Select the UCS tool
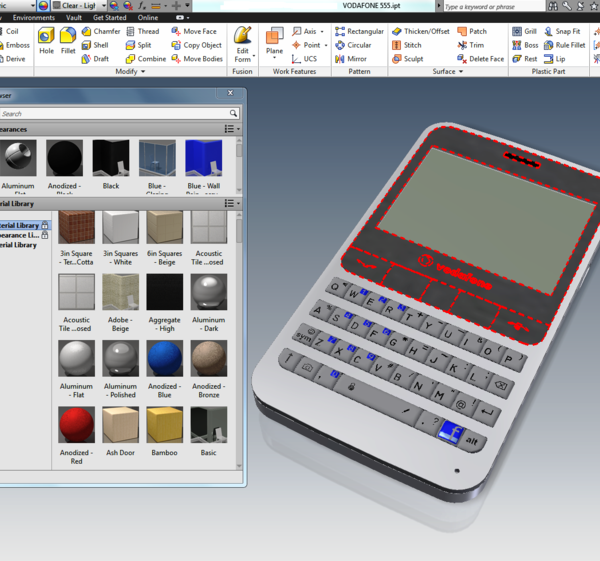The width and height of the screenshot is (600, 561). pyautogui.click(x=304, y=59)
